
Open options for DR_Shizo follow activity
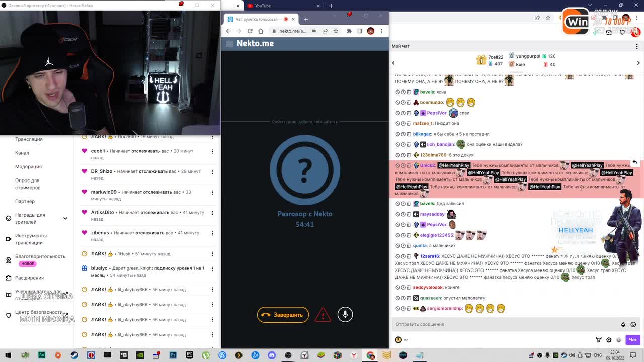pyautogui.click(x=212, y=171)
